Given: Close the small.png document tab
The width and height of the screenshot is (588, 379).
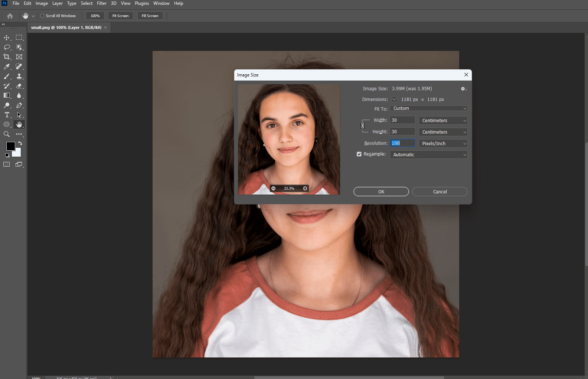Looking at the screenshot, I should pyautogui.click(x=105, y=27).
